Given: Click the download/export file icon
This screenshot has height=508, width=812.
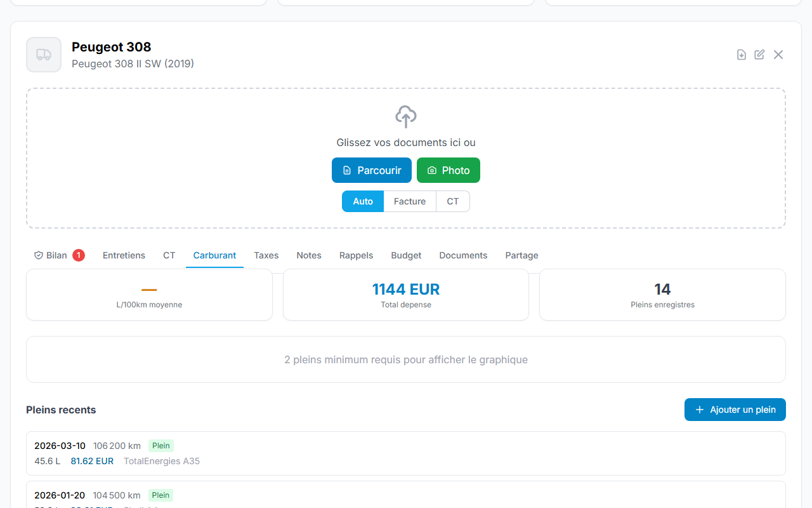Looking at the screenshot, I should click(x=741, y=55).
